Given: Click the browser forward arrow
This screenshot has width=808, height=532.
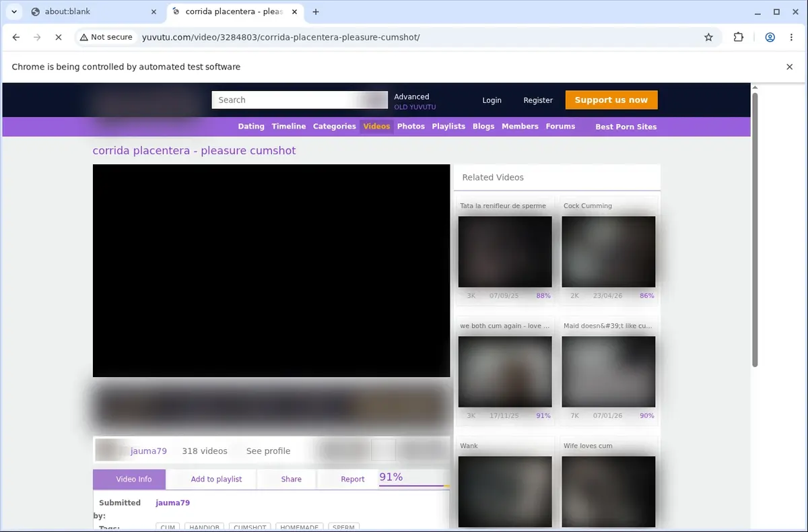Looking at the screenshot, I should point(37,38).
